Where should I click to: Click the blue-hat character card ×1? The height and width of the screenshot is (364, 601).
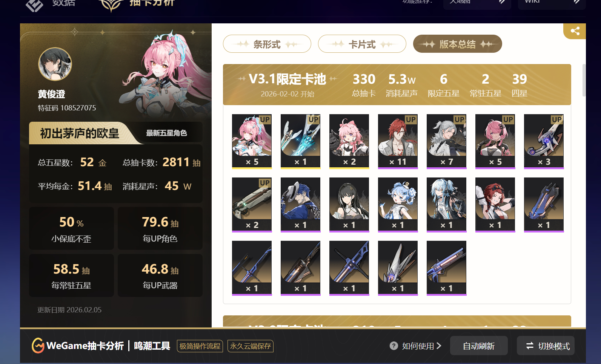pyautogui.click(x=301, y=205)
